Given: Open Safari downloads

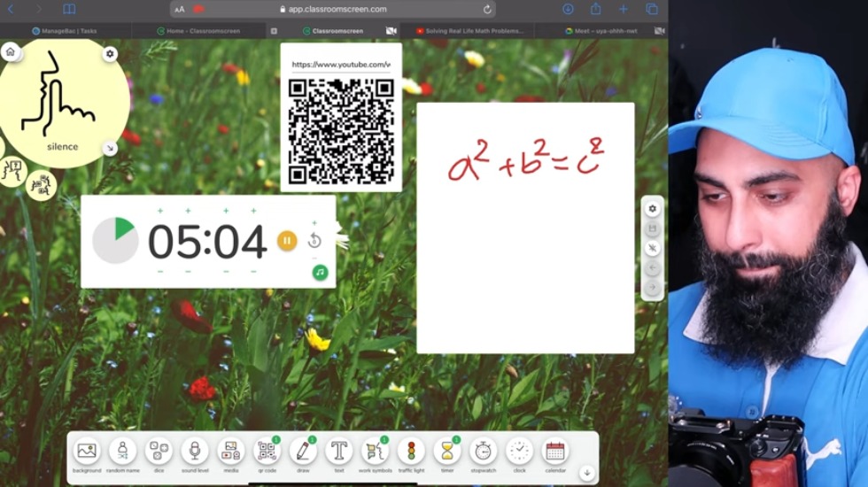Looking at the screenshot, I should coord(568,9).
